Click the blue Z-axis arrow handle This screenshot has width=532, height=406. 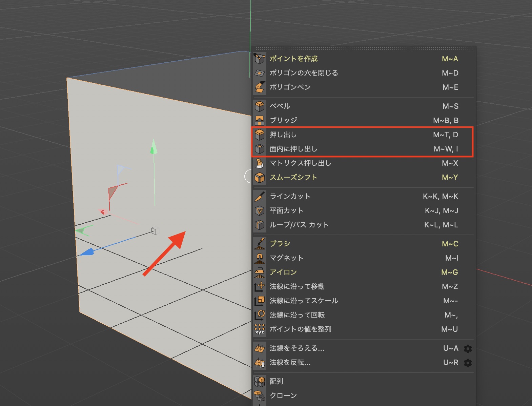tap(87, 252)
